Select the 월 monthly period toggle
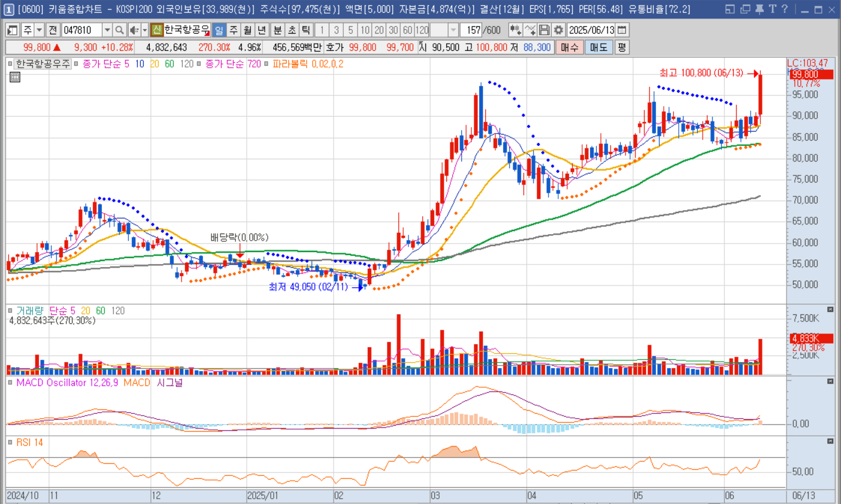Viewport: 841px width, 504px height. click(247, 30)
